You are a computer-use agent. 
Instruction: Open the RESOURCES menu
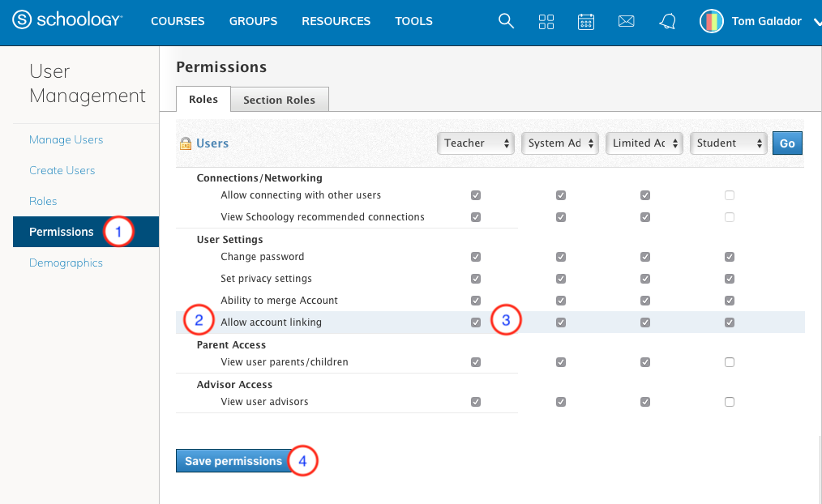[336, 21]
